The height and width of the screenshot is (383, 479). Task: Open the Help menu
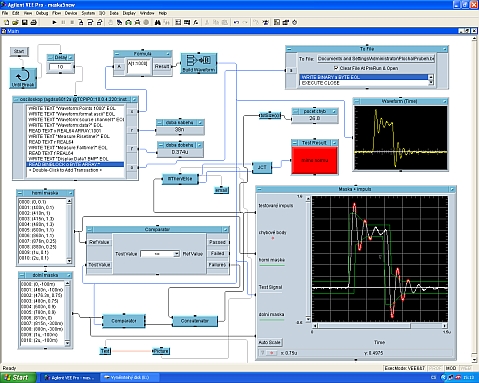pyautogui.click(x=163, y=13)
